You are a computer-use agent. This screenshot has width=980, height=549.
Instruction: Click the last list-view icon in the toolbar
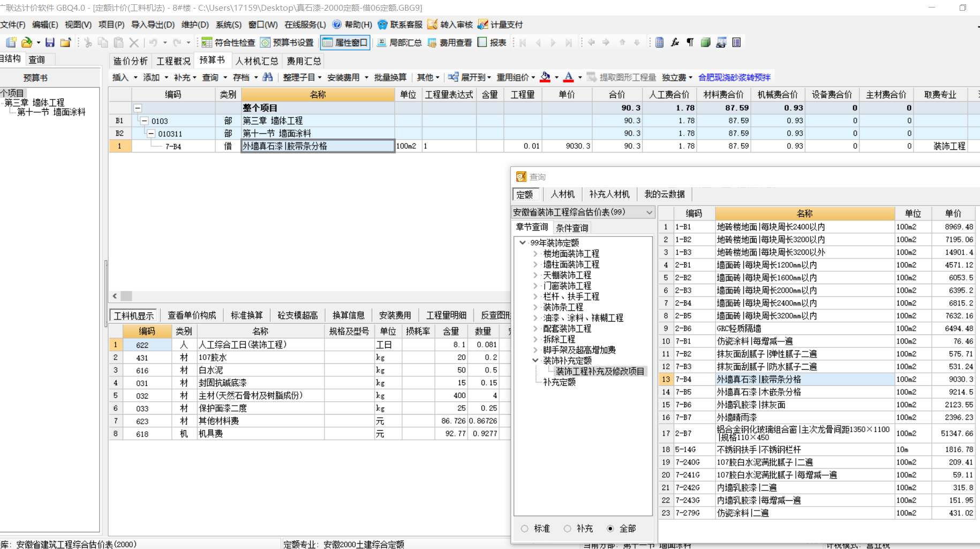click(737, 42)
